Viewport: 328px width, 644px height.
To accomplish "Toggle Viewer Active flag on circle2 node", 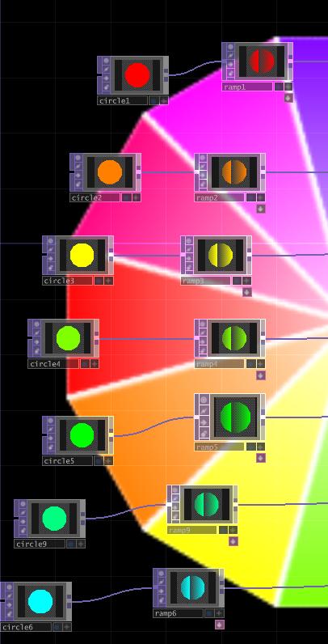I will tap(78, 158).
